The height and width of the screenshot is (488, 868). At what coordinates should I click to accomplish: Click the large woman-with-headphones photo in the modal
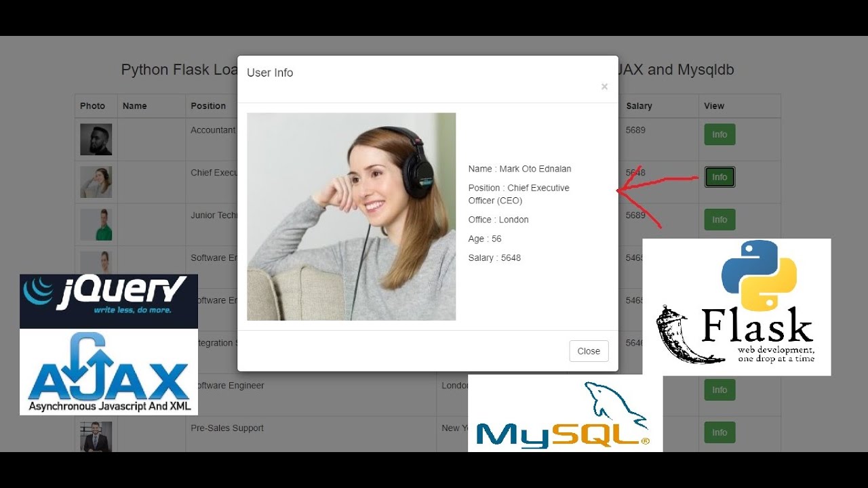tap(351, 216)
